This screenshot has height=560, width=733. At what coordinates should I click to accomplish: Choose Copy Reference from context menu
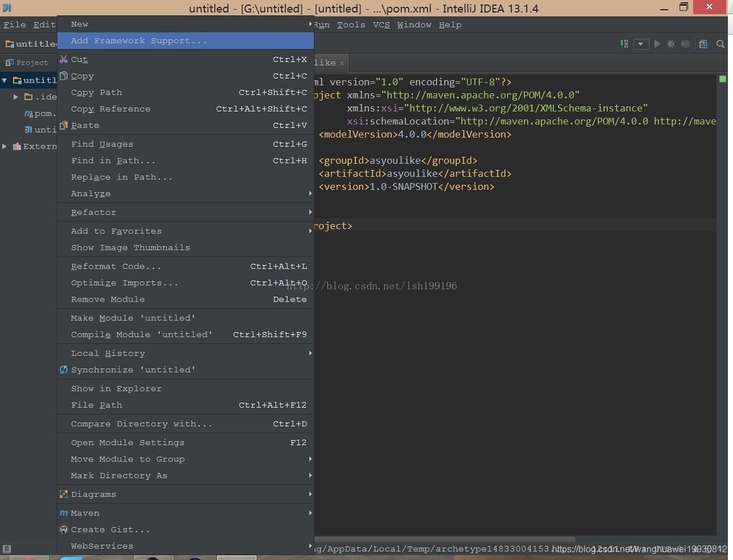(x=186, y=109)
